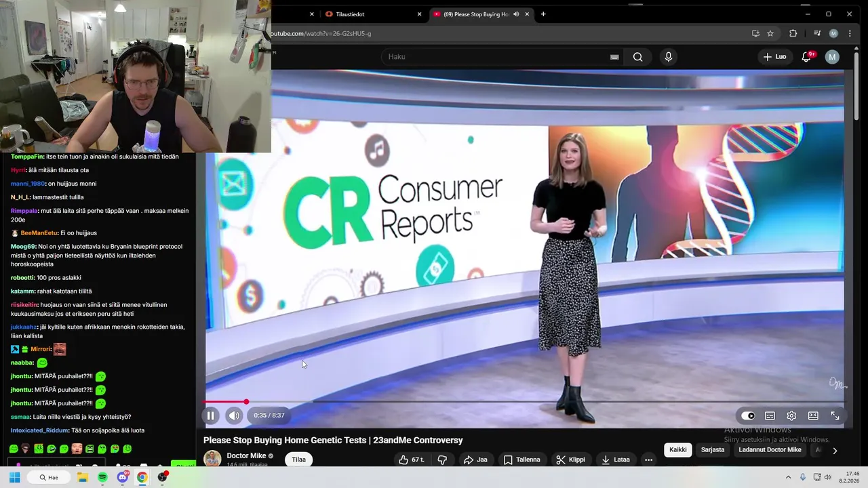
Task: Open Chrome extensions puzzle icon
Action: pyautogui.click(x=793, y=33)
